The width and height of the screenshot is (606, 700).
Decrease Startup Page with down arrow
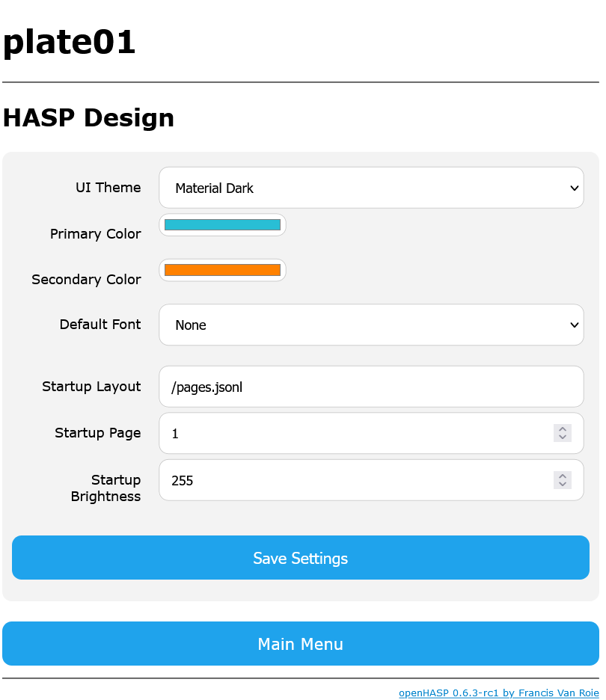[x=563, y=437]
